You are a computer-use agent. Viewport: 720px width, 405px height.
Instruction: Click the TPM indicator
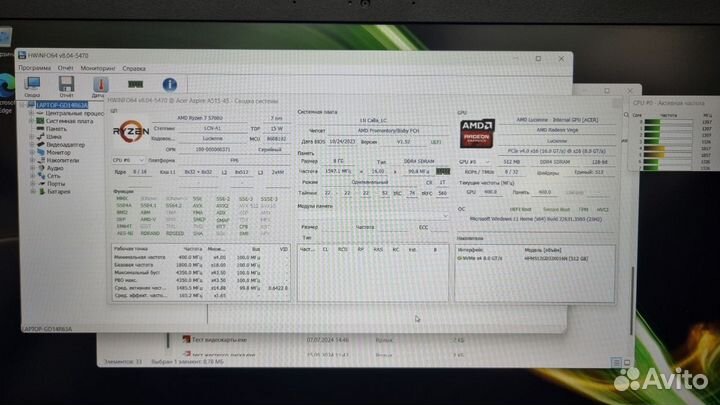583,209
